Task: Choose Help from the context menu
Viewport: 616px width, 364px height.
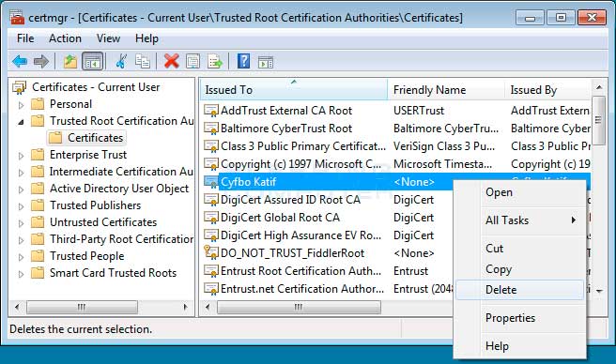Action: (x=520, y=346)
